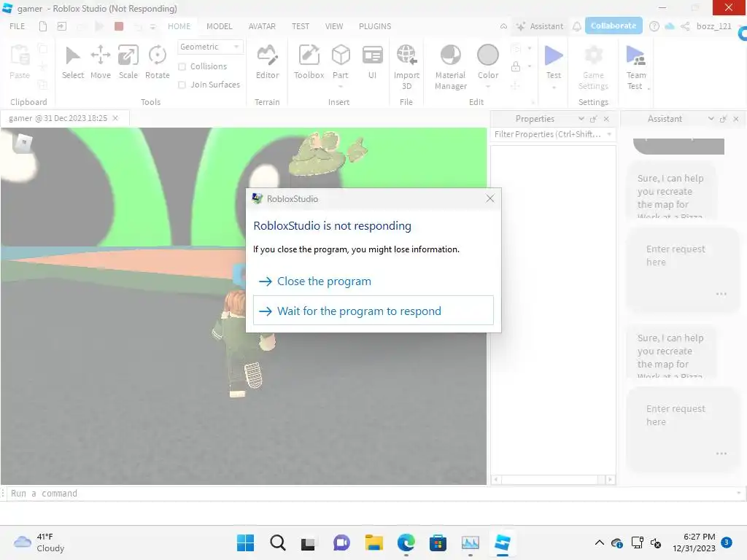
Task: Open the weather widget
Action: point(39,542)
